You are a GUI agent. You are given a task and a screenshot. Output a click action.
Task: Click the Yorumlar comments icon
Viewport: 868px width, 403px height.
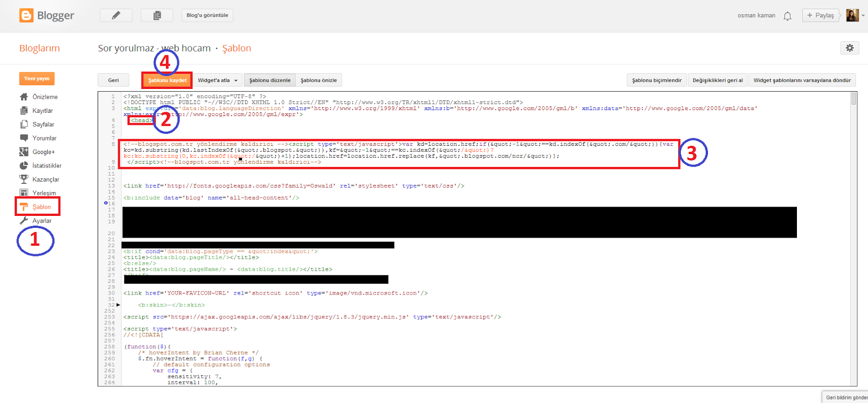[24, 138]
